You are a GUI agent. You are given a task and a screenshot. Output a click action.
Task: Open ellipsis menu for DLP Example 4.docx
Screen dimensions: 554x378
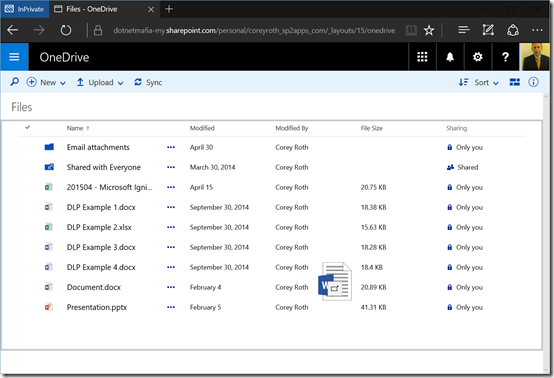point(171,267)
